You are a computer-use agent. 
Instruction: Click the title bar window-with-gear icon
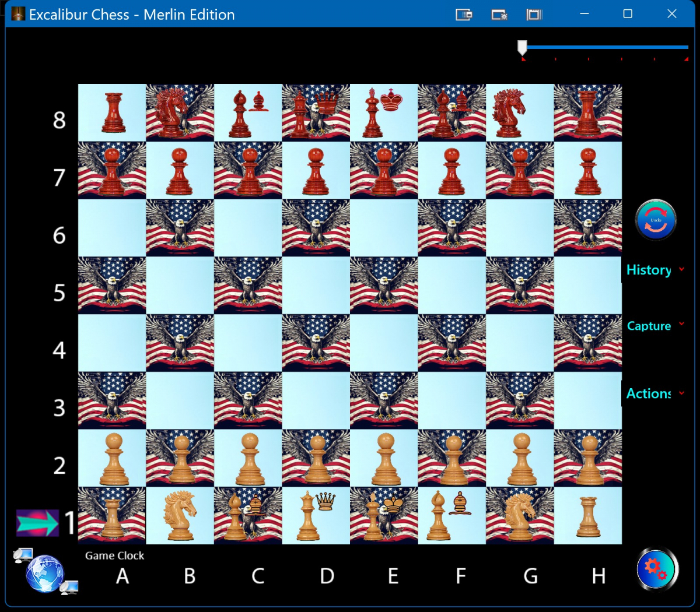click(499, 15)
